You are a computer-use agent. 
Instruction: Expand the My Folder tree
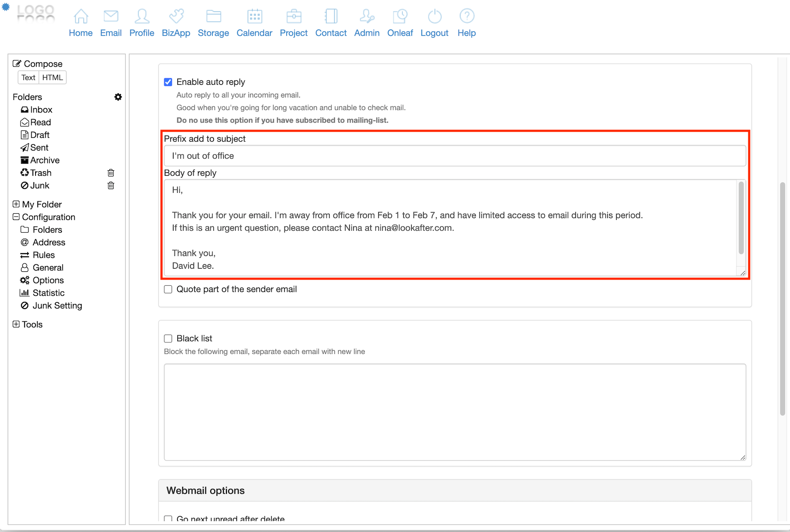tap(16, 204)
